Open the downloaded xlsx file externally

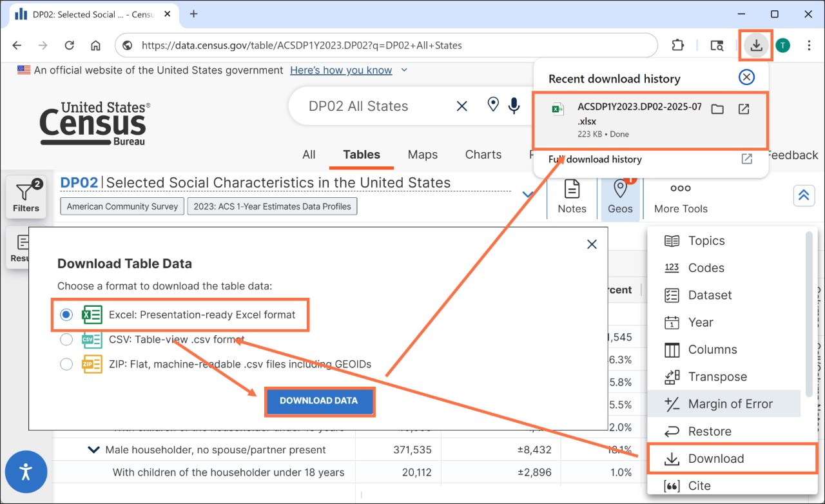(x=744, y=109)
